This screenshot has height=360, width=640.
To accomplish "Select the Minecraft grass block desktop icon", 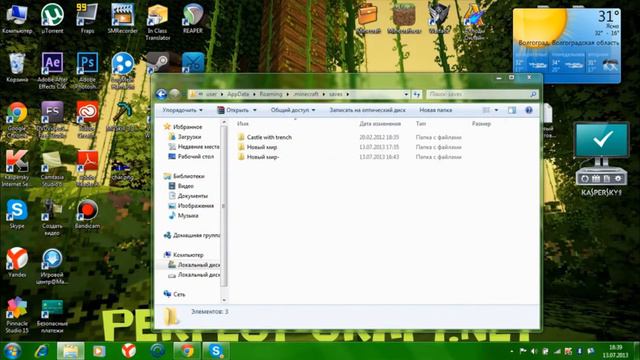I will pos(404,18).
